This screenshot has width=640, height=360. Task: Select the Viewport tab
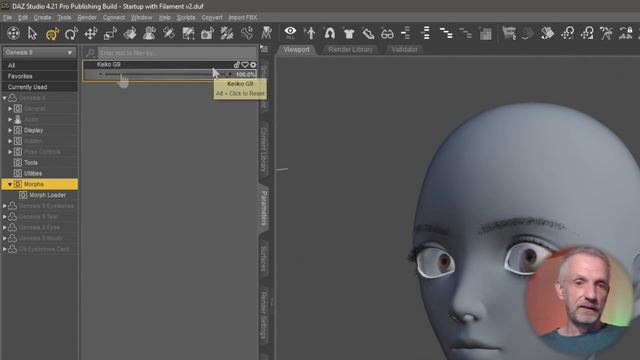click(297, 50)
